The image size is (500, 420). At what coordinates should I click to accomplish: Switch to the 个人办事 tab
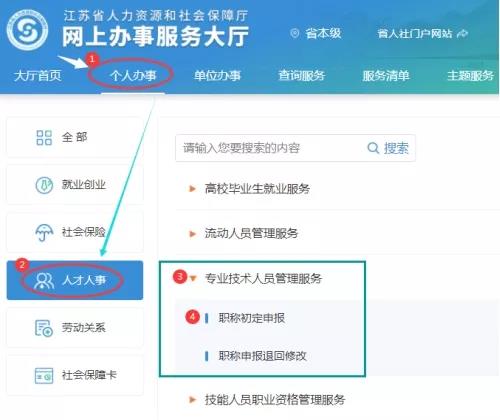point(133,76)
